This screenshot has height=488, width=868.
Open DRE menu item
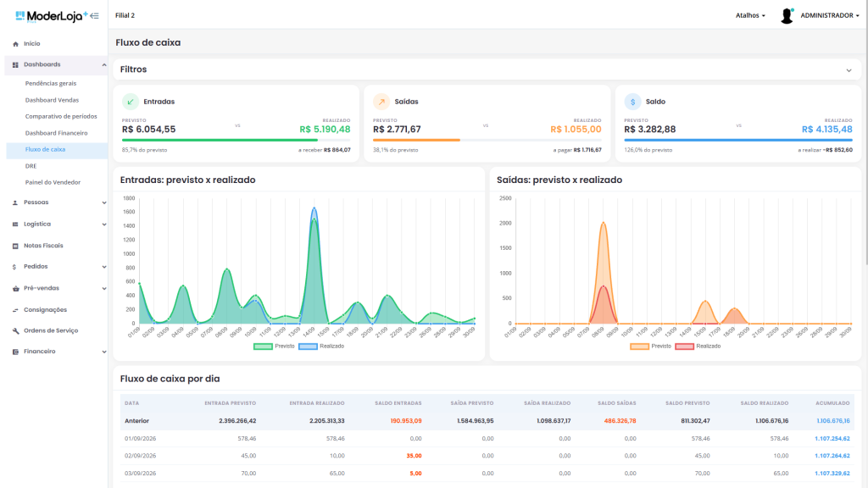click(x=31, y=166)
